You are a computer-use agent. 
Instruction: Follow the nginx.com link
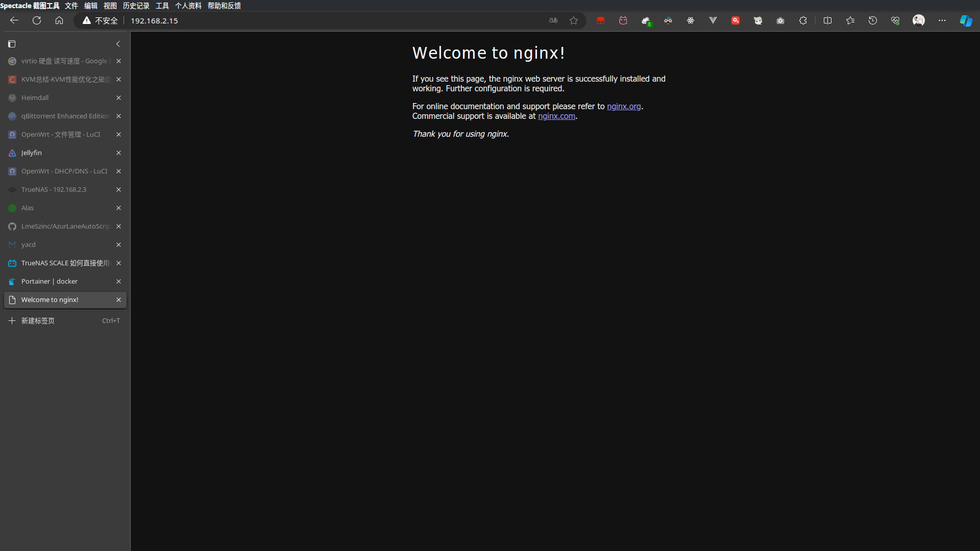tap(556, 116)
